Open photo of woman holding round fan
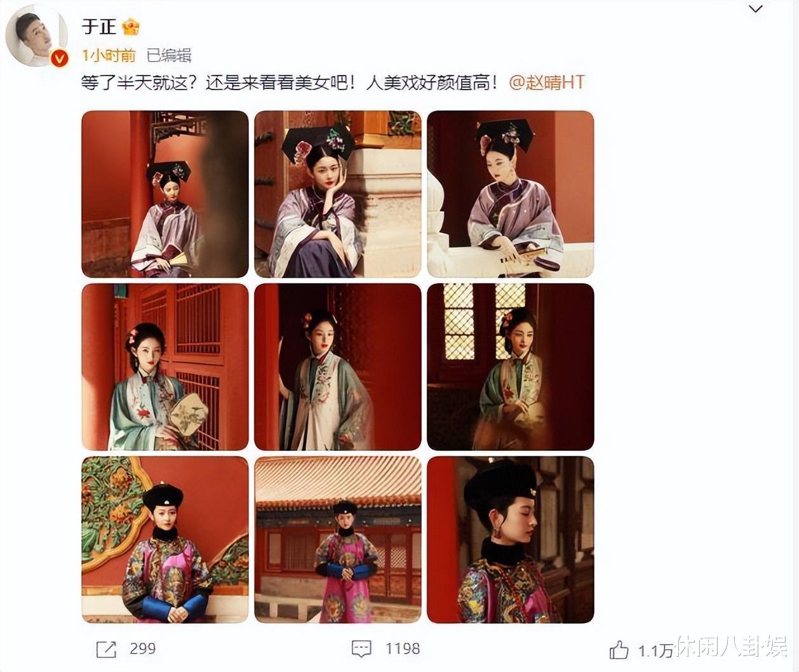This screenshot has height=672, width=799. click(165, 367)
